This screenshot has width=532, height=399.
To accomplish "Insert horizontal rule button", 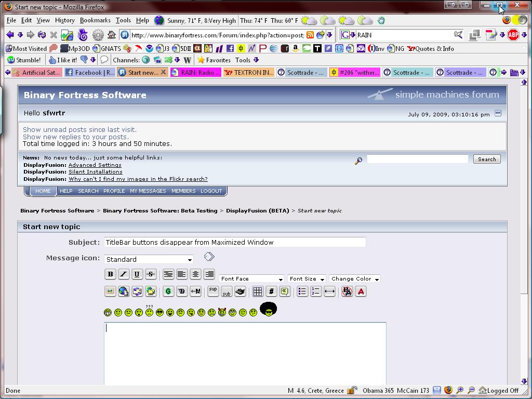I will pyautogui.click(x=329, y=291).
